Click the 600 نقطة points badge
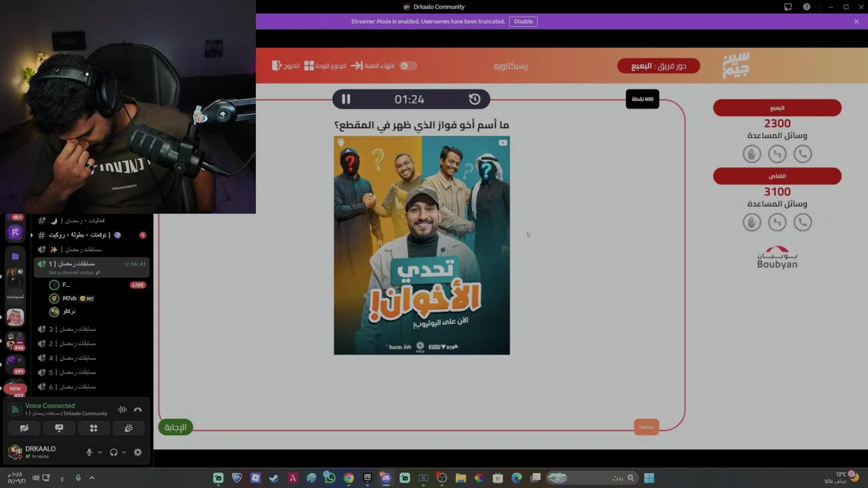 [642, 99]
